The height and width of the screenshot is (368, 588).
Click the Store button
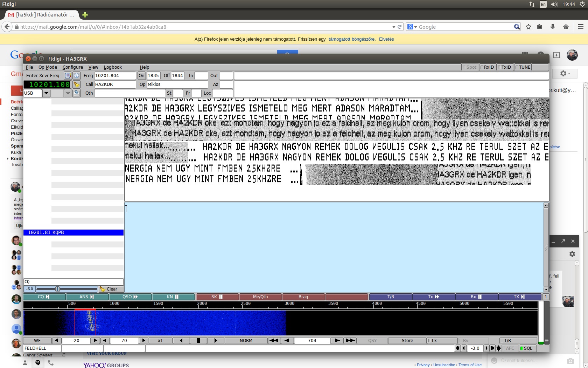pos(407,341)
